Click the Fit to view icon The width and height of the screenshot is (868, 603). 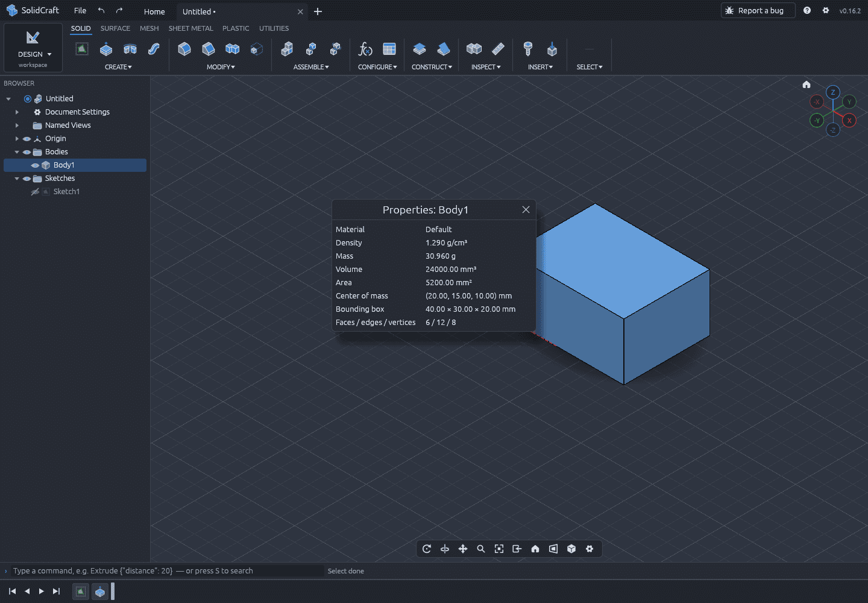click(499, 549)
